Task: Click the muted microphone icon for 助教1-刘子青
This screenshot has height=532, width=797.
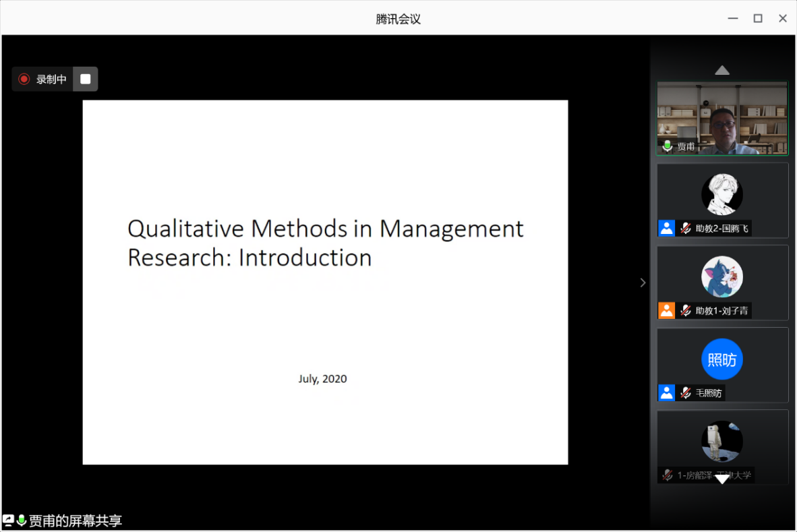Action: (686, 310)
